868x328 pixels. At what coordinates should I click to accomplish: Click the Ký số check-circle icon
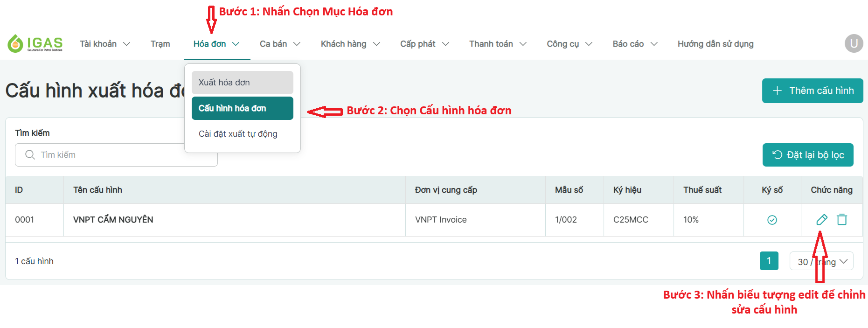(772, 220)
